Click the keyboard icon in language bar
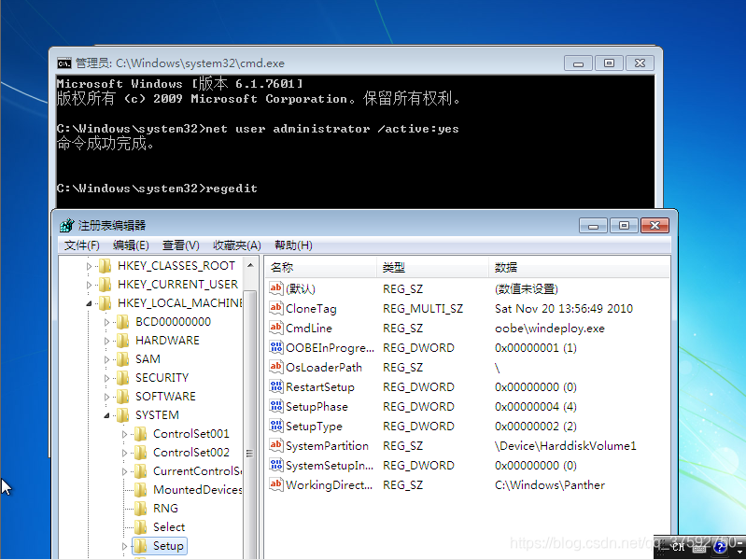This screenshot has height=560, width=746. 699,548
